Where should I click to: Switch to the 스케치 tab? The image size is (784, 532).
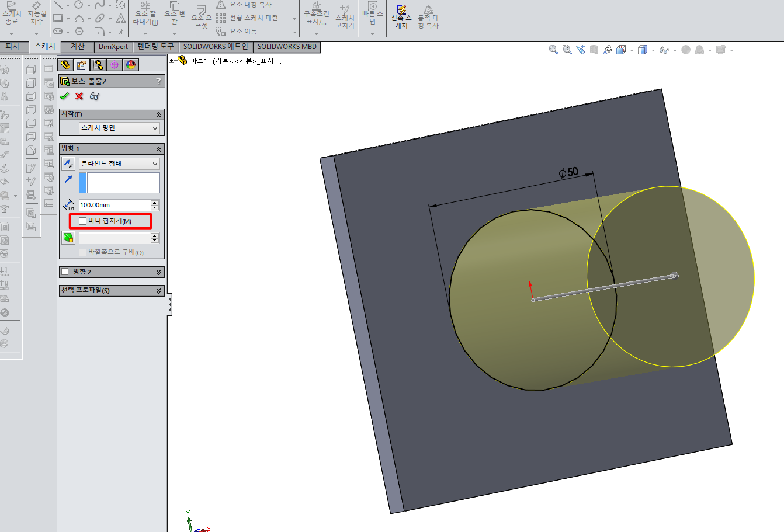[x=45, y=47]
